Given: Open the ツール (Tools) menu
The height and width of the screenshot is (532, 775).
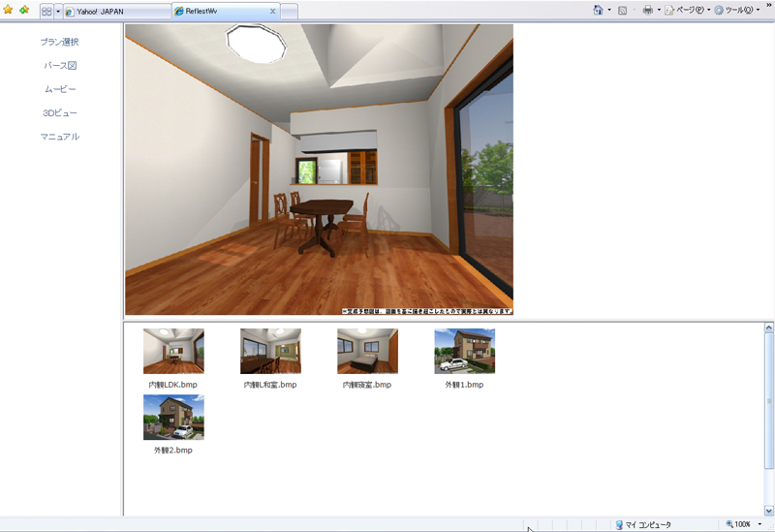Looking at the screenshot, I should click(x=734, y=10).
